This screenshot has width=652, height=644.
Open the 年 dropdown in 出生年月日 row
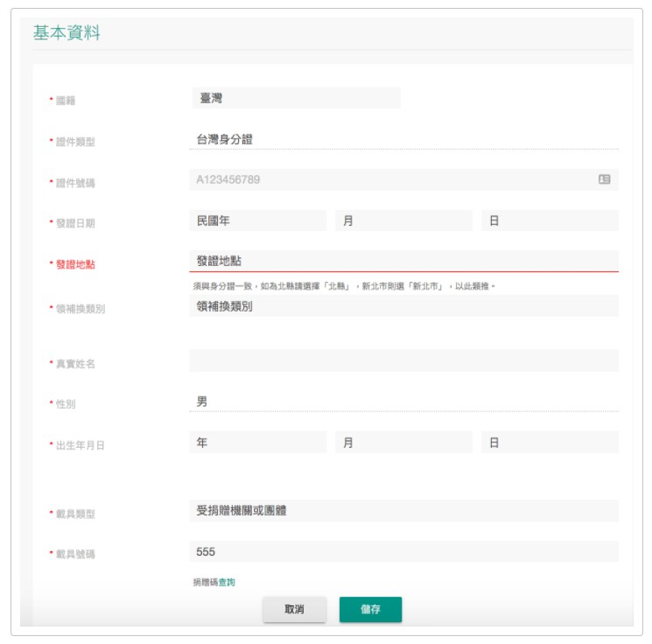pos(258,443)
